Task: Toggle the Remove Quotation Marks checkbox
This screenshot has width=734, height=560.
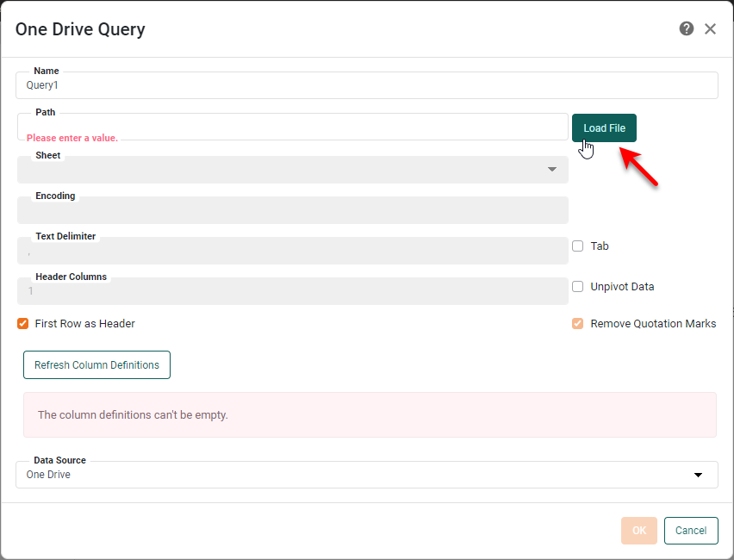Action: (x=578, y=324)
